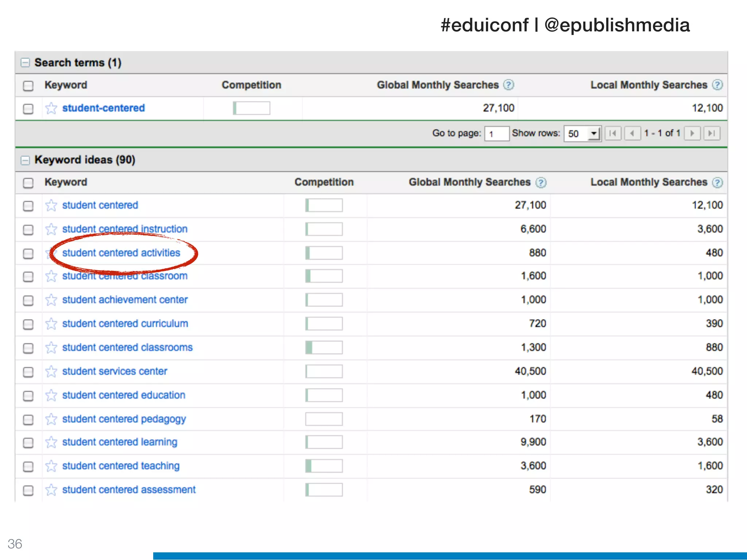Screen dimensions: 747x560
Task: Check the student centered curriculum row checkbox
Action: pyautogui.click(x=28, y=324)
